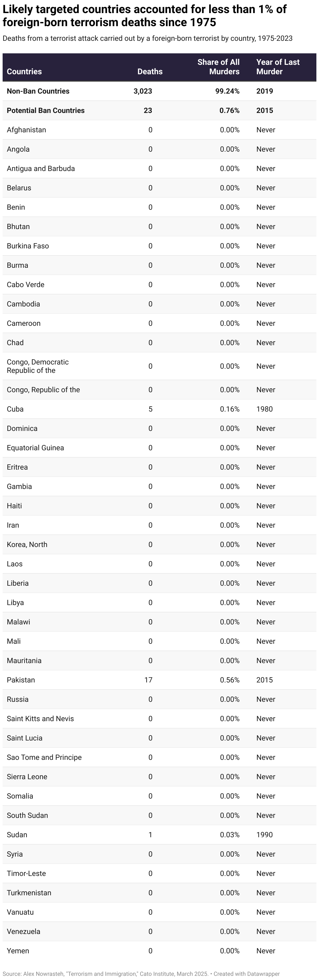
Task: Click Pakistan's 17 deaths value
Action: (x=148, y=680)
